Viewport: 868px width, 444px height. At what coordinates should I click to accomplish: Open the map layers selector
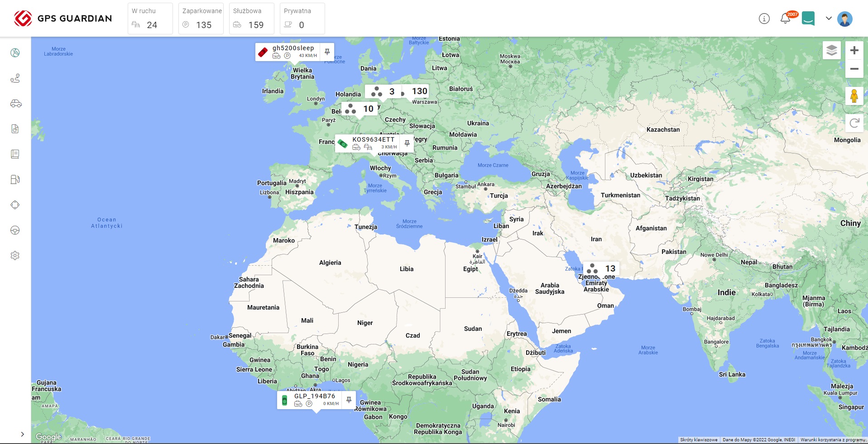pyautogui.click(x=832, y=50)
